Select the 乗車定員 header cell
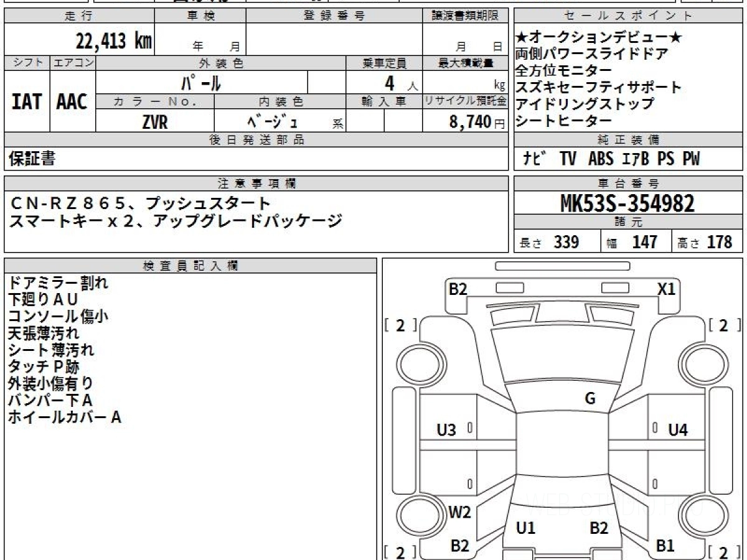Viewport: 747px width, 560px height. (x=384, y=63)
